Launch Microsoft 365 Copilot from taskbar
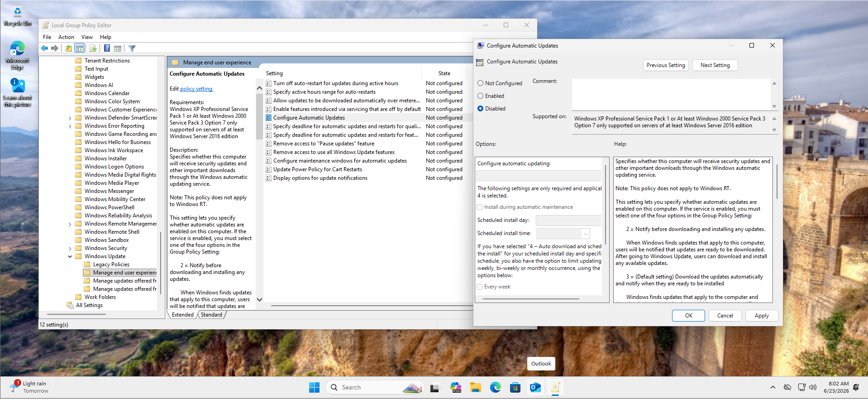868x399 pixels. tap(456, 388)
